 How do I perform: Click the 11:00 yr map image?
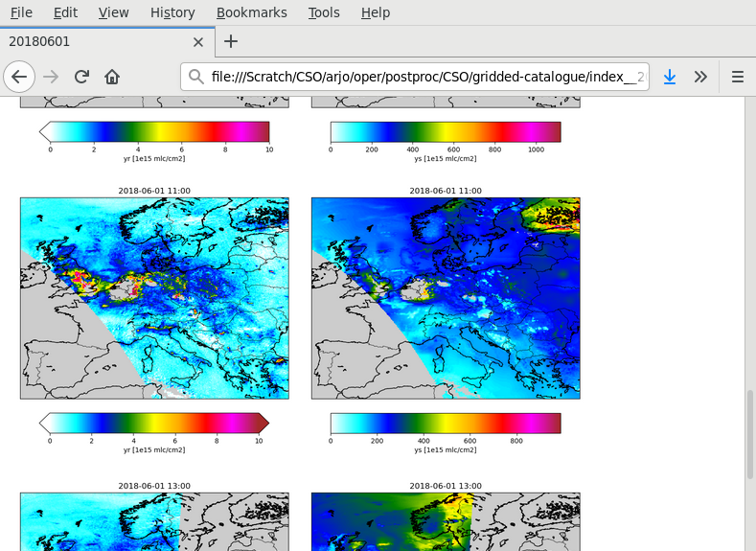point(155,298)
